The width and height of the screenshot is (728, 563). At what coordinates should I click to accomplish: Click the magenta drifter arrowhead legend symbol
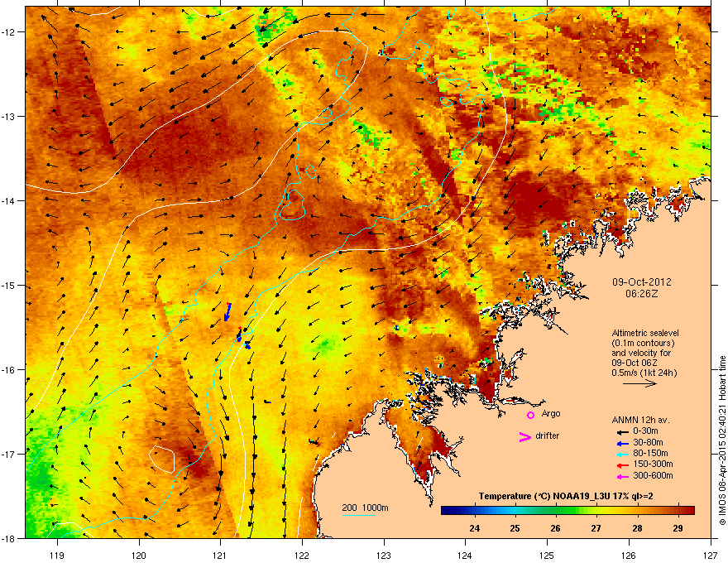pos(524,436)
